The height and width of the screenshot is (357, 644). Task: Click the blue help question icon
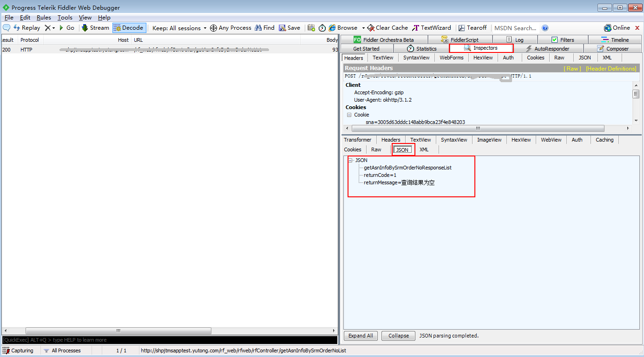(x=545, y=28)
